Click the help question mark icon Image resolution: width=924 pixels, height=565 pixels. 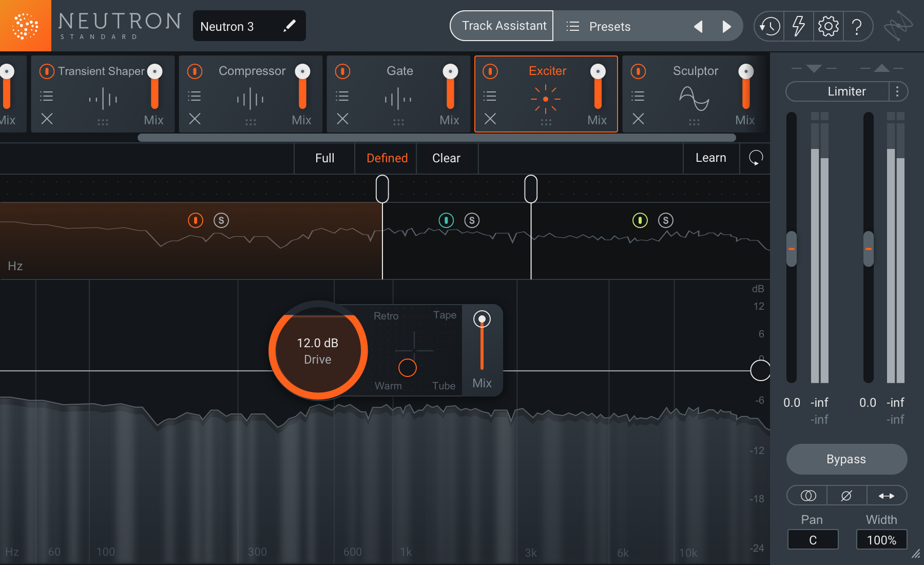857,26
